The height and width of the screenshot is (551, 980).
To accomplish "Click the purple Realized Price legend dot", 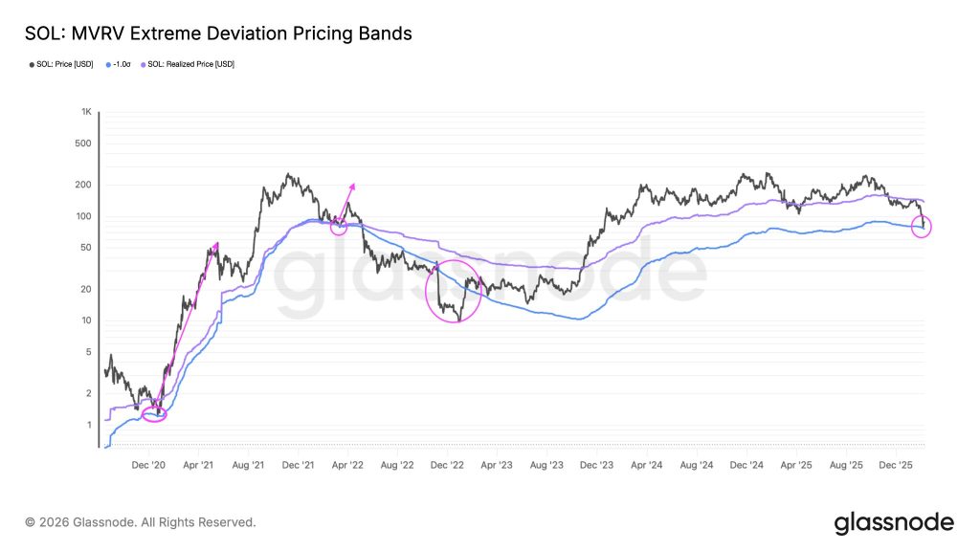I will pos(145,64).
